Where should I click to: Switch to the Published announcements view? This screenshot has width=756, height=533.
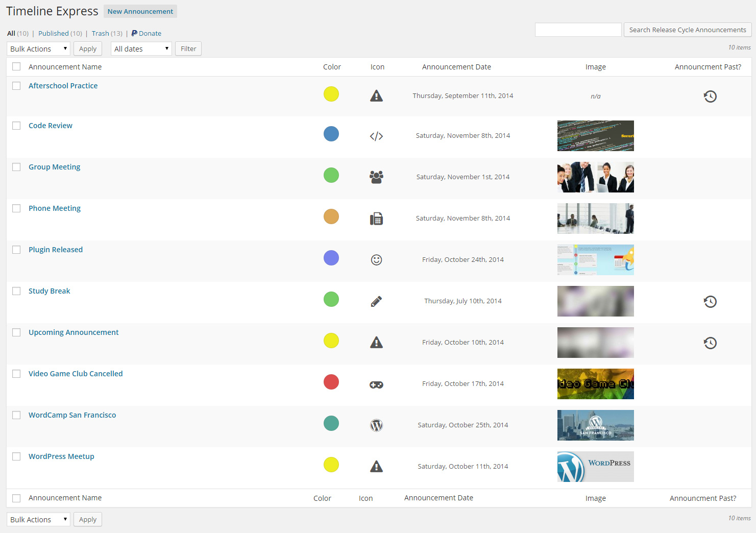[54, 34]
